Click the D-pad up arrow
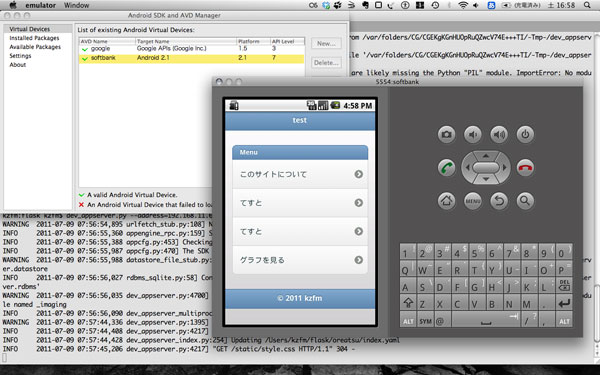This screenshot has height=375, width=600. (x=486, y=156)
